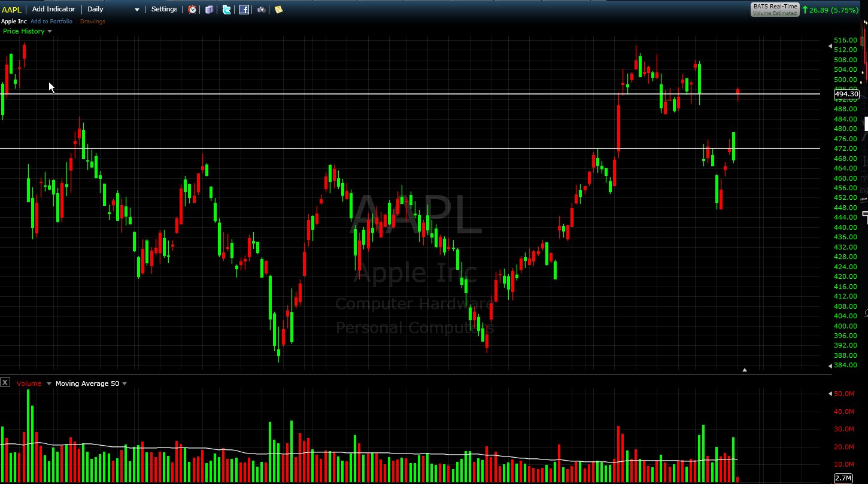This screenshot has height=484, width=868.
Task: Open the alarm clock price alert icon
Action: tap(192, 10)
